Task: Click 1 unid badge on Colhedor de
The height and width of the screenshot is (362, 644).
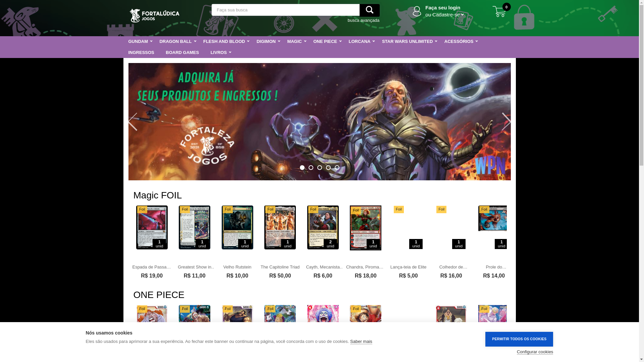Action: pos(459,244)
